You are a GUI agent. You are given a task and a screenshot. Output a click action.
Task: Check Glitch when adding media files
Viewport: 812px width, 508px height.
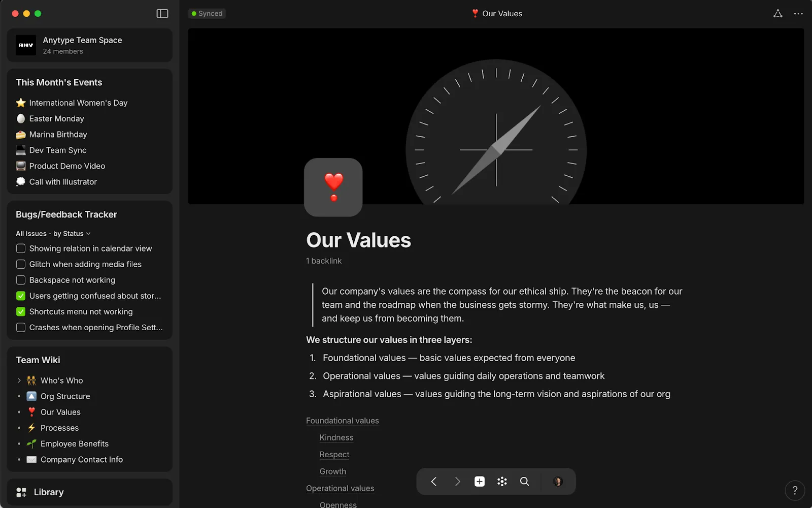pos(21,264)
